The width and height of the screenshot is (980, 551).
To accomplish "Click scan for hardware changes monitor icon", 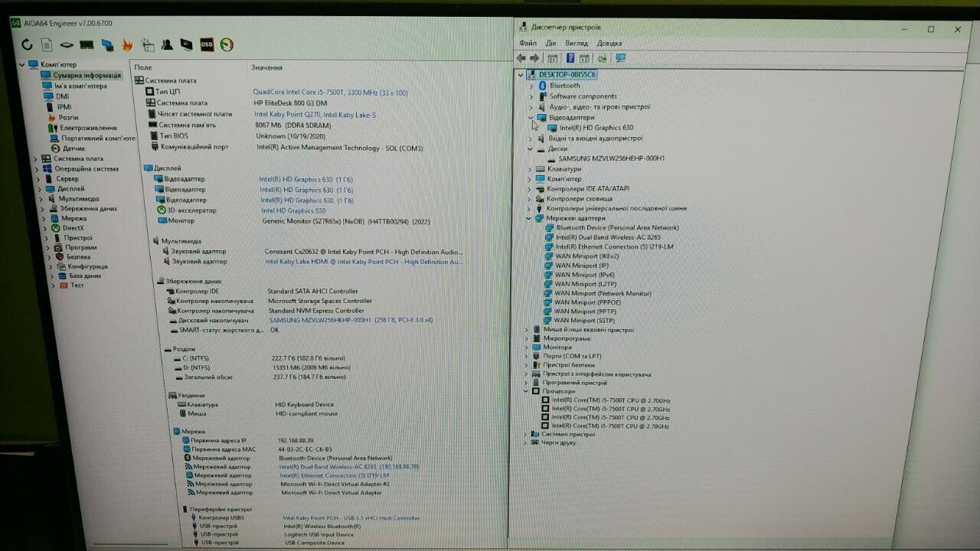I will pyautogui.click(x=620, y=58).
